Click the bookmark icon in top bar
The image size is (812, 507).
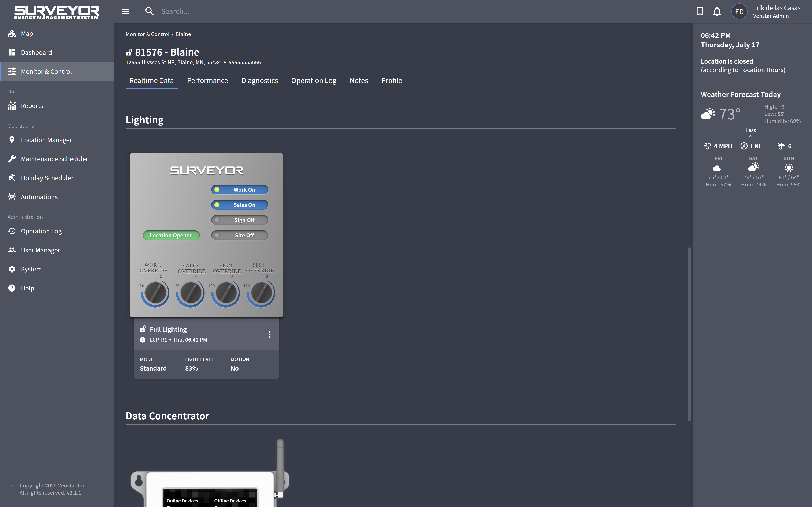coord(700,11)
